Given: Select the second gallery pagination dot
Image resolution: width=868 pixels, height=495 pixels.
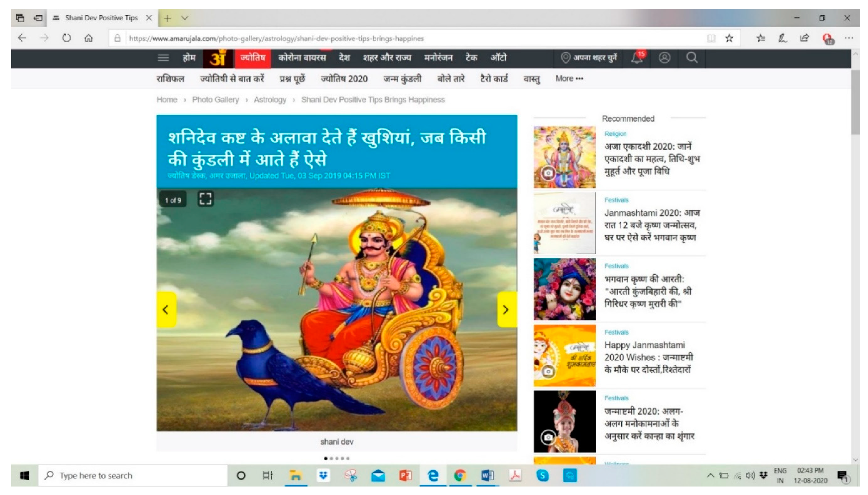Looking at the screenshot, I should point(331,458).
